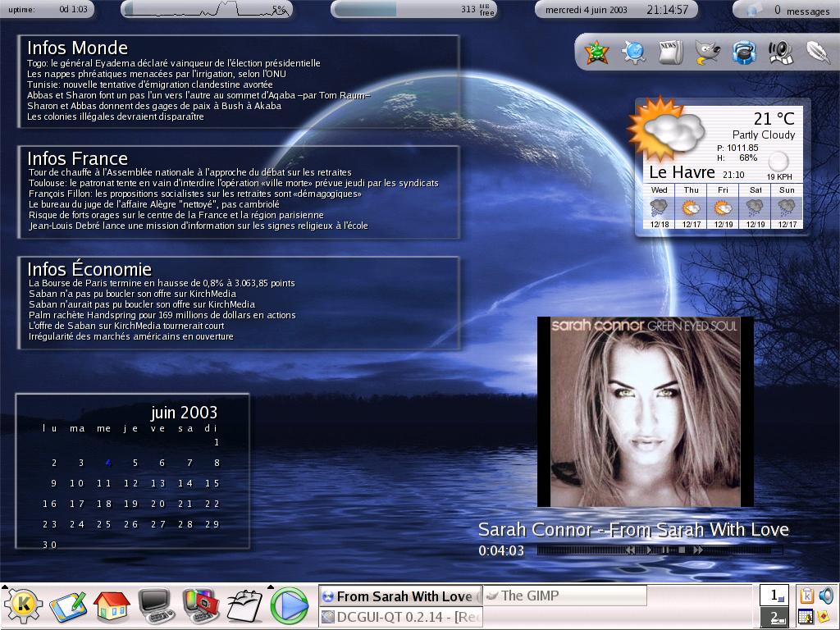840x630 pixels.
Task: Open the speaker sound mixer dock icon
Action: (781, 52)
